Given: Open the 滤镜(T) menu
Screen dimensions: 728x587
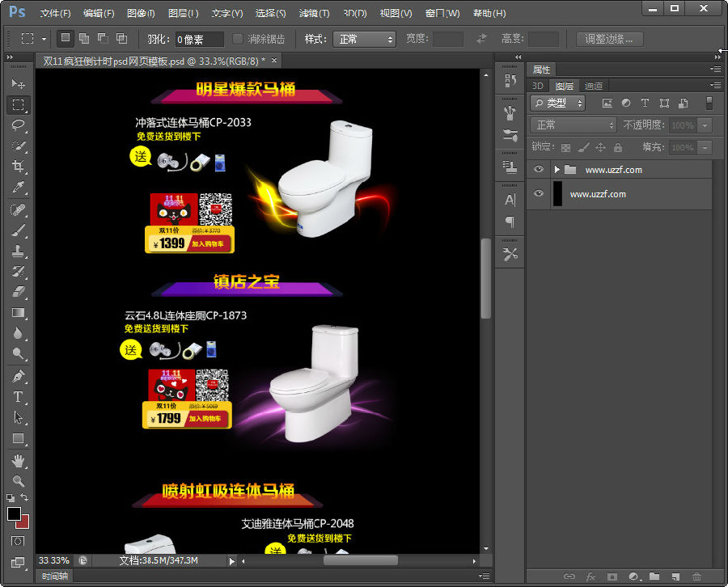Looking at the screenshot, I should (x=314, y=13).
